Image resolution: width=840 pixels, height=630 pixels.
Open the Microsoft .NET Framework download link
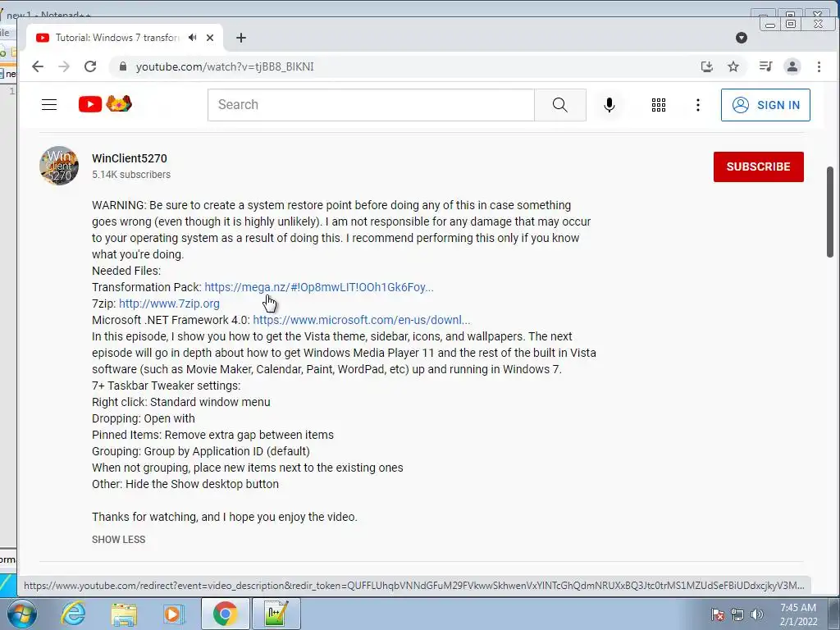pos(362,320)
